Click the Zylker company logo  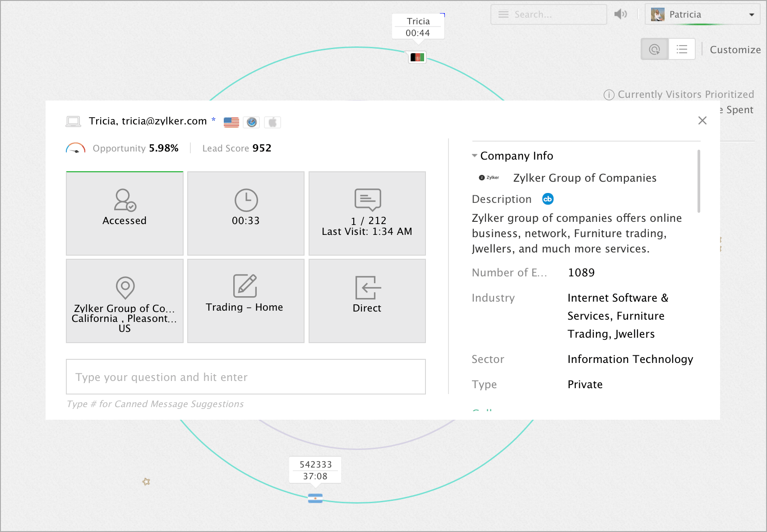pyautogui.click(x=489, y=178)
